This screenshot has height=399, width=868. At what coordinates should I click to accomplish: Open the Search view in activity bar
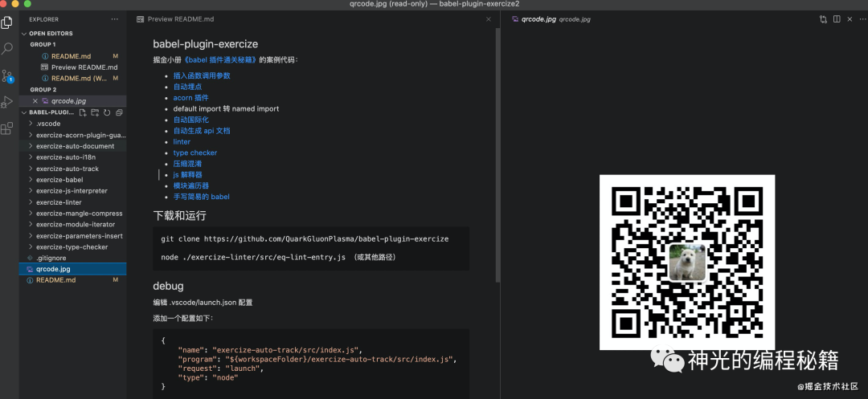6,49
